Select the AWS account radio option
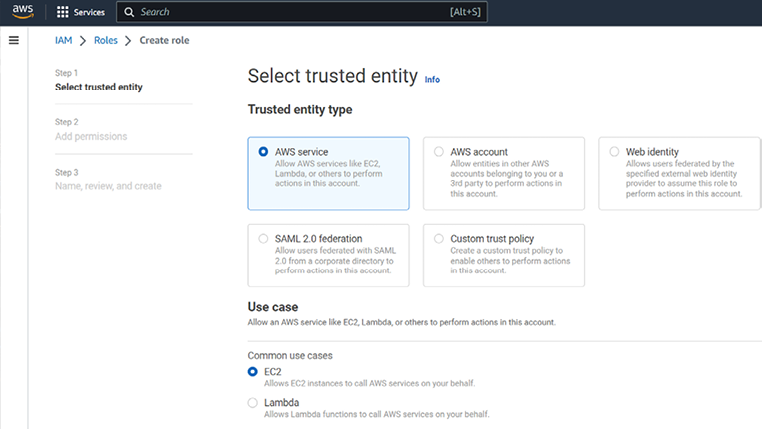 point(439,152)
